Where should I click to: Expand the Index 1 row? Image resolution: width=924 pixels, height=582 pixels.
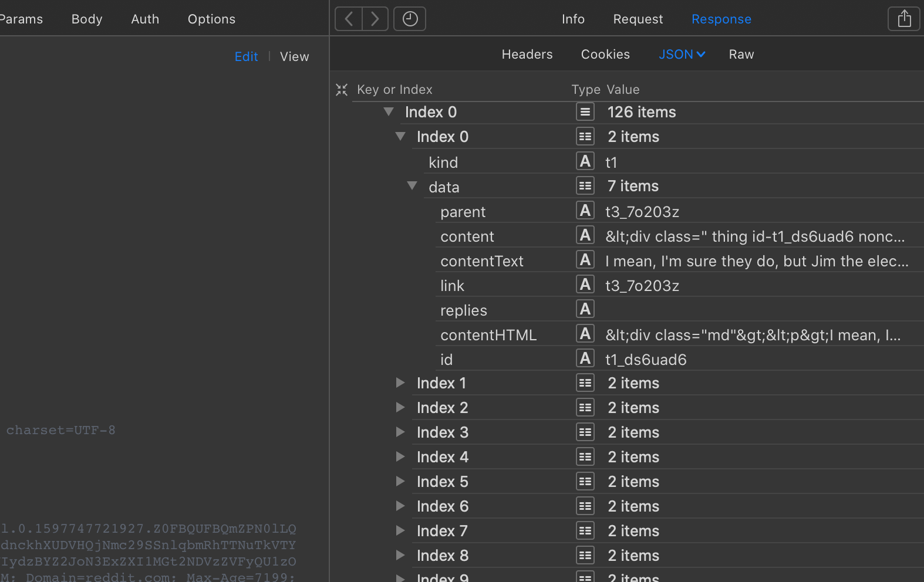pyautogui.click(x=400, y=383)
